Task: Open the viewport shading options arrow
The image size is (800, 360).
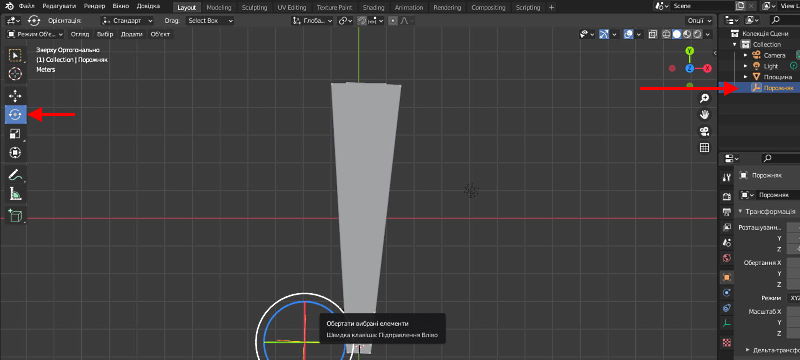Action: (708, 34)
